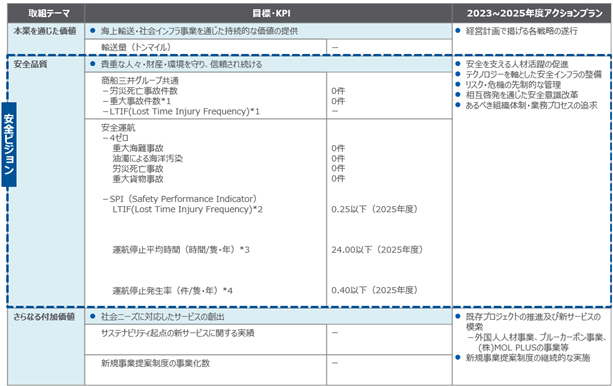The height and width of the screenshot is (386, 613).
Task: Select the 油濁による海洋汚染 item
Action: [x=147, y=158]
